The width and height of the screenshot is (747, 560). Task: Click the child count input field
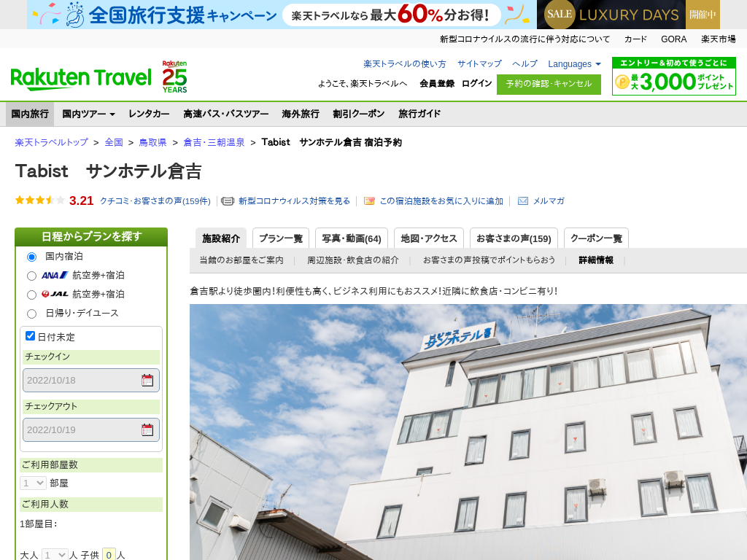click(109, 555)
